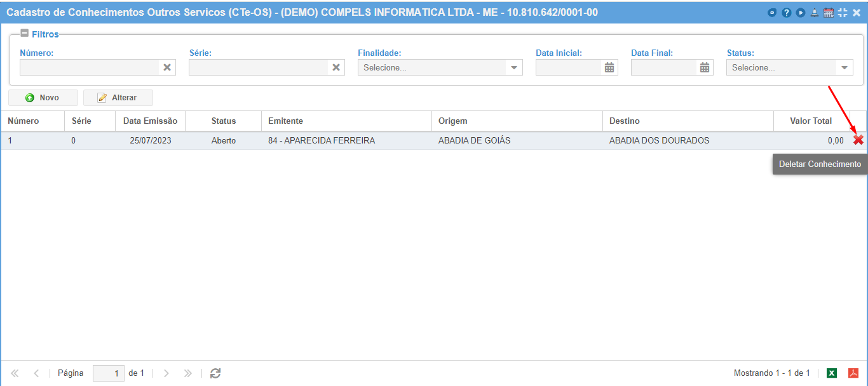
Task: Click the play video tutorial icon
Action: pos(800,13)
